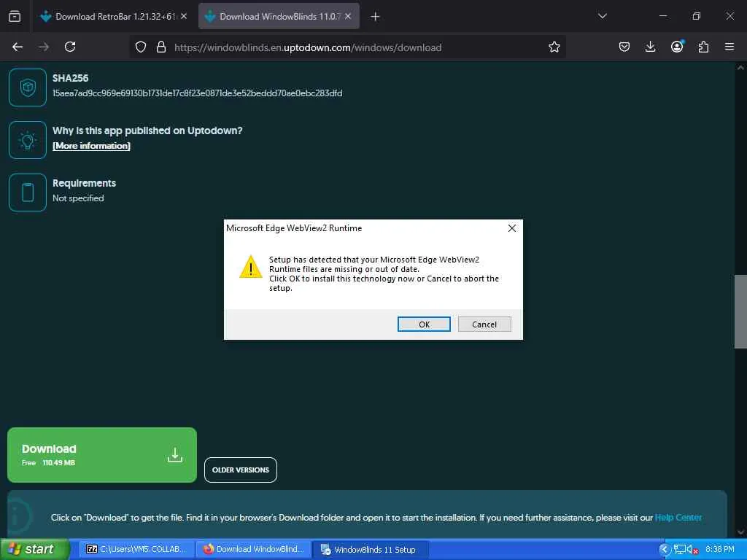Click the network tray icon
747x560 pixels.
pyautogui.click(x=679, y=550)
